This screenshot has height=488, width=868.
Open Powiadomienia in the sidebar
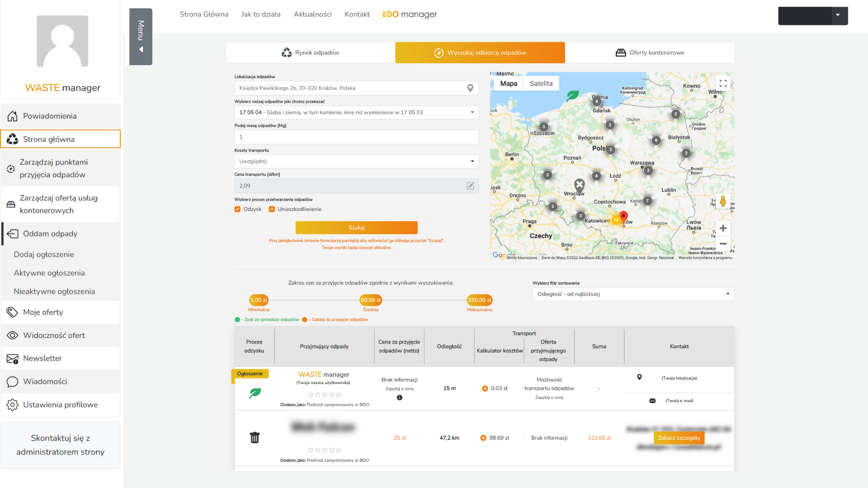(x=61, y=116)
